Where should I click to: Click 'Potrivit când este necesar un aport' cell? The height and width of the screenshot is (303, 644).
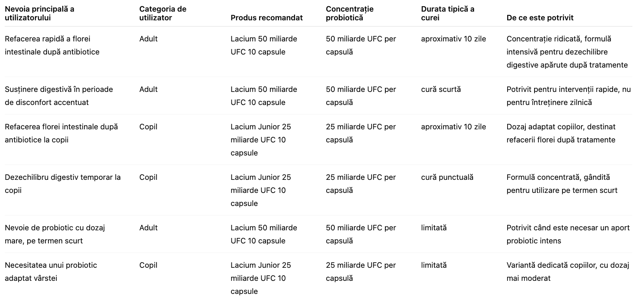568,234
